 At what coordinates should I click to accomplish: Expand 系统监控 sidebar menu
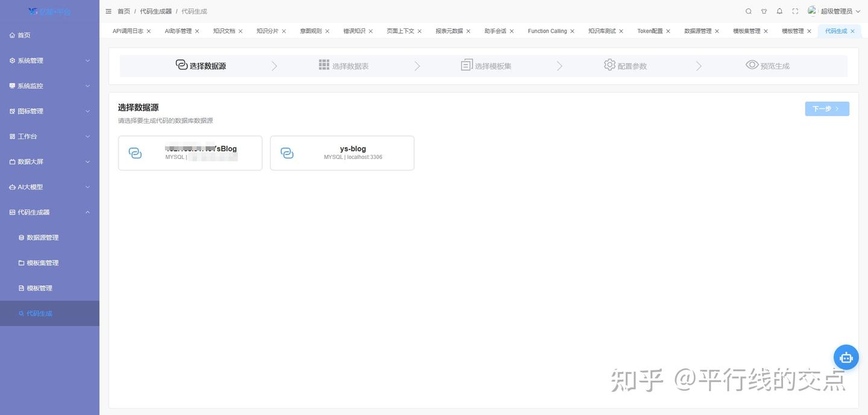(49, 86)
